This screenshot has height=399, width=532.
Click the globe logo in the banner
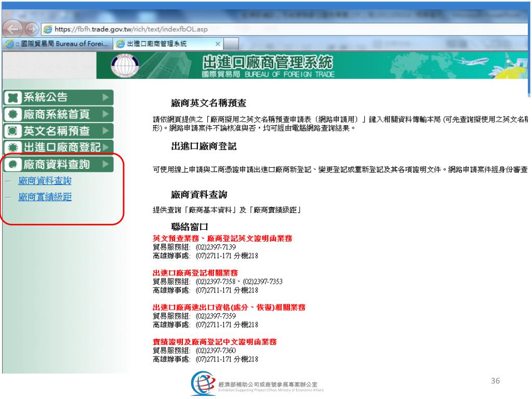tap(125, 65)
